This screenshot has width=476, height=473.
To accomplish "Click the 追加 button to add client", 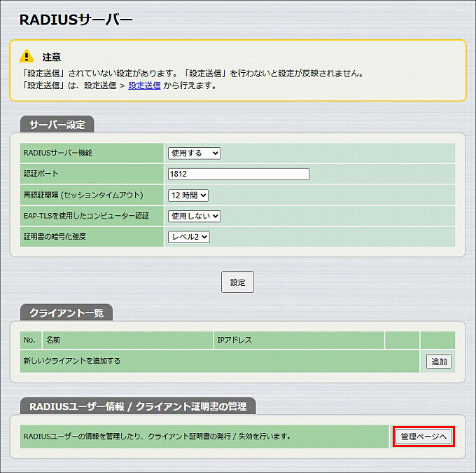I will [x=439, y=362].
